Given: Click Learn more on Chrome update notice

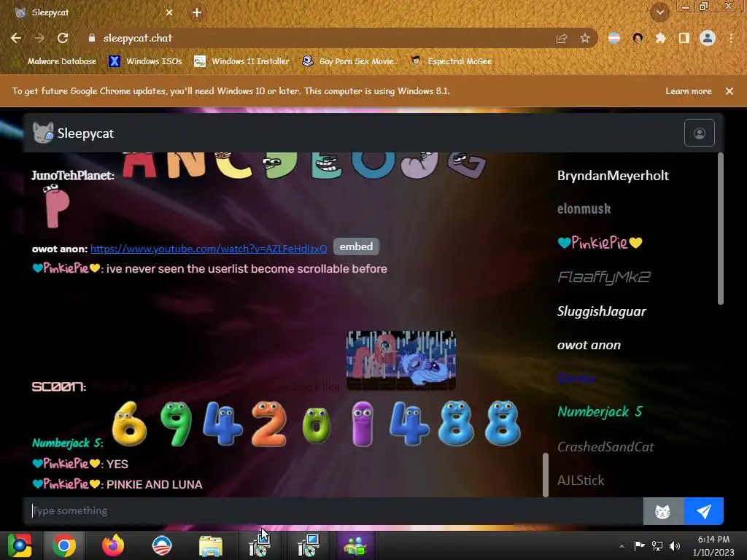Looking at the screenshot, I should pos(689,91).
